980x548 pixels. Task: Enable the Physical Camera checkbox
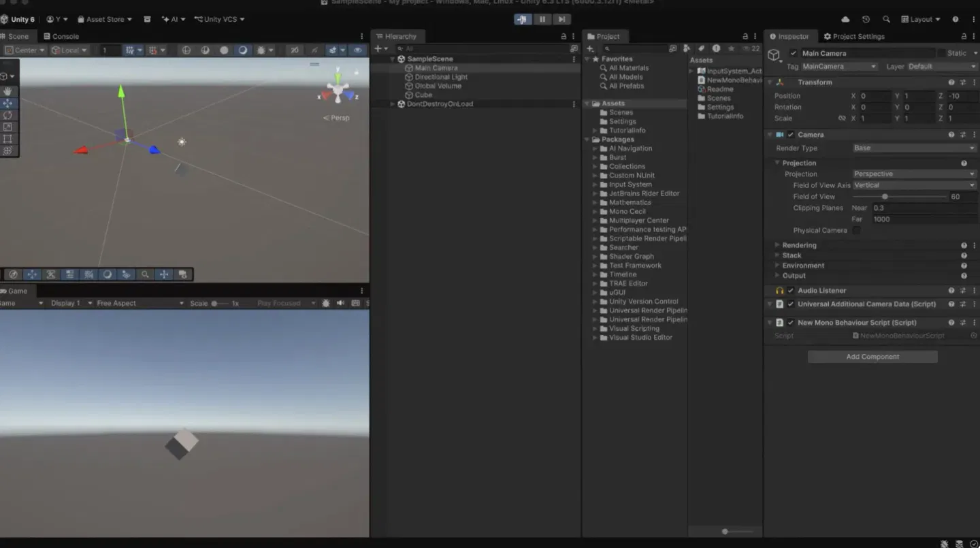857,231
